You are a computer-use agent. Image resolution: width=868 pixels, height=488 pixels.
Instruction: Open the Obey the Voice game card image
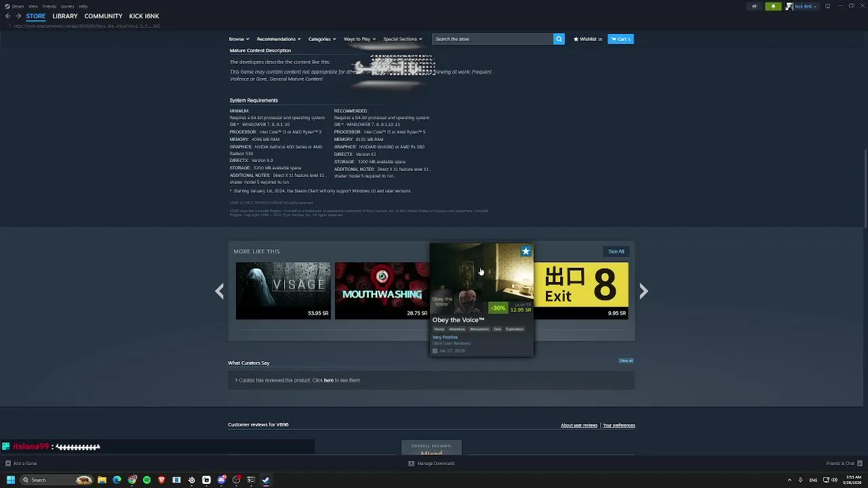pos(481,279)
